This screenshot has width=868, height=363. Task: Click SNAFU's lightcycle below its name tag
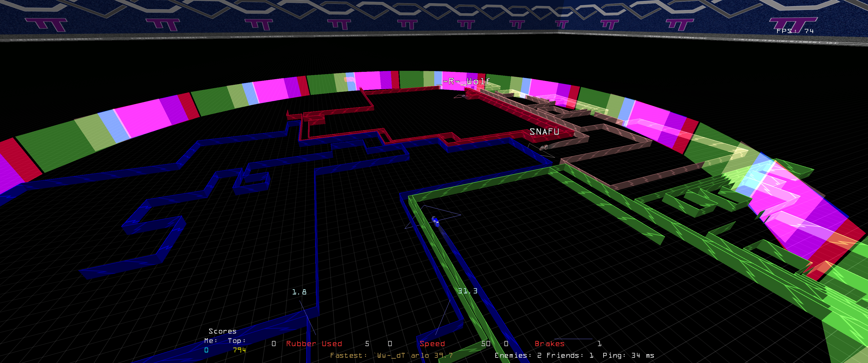544,147
